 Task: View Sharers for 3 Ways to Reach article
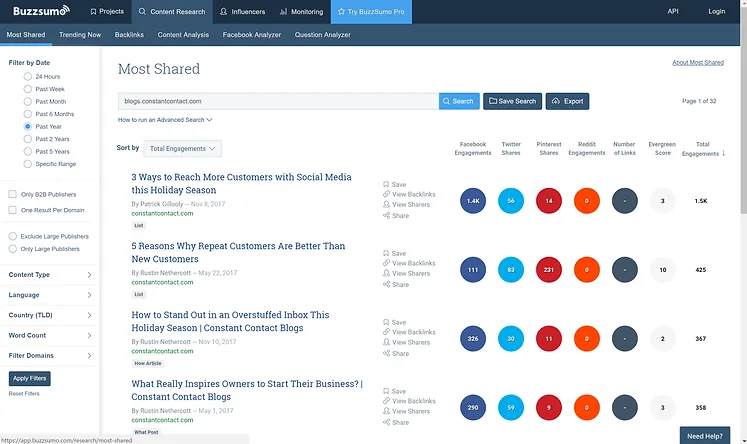406,204
